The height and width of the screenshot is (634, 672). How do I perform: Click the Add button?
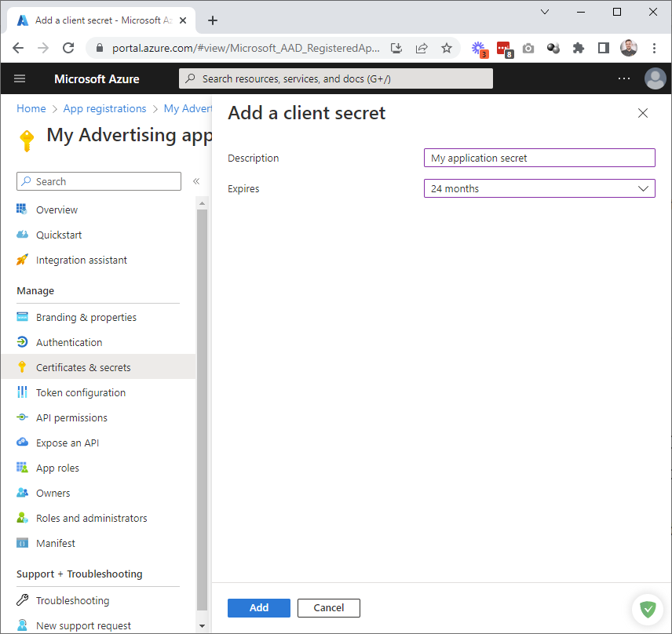[259, 607]
